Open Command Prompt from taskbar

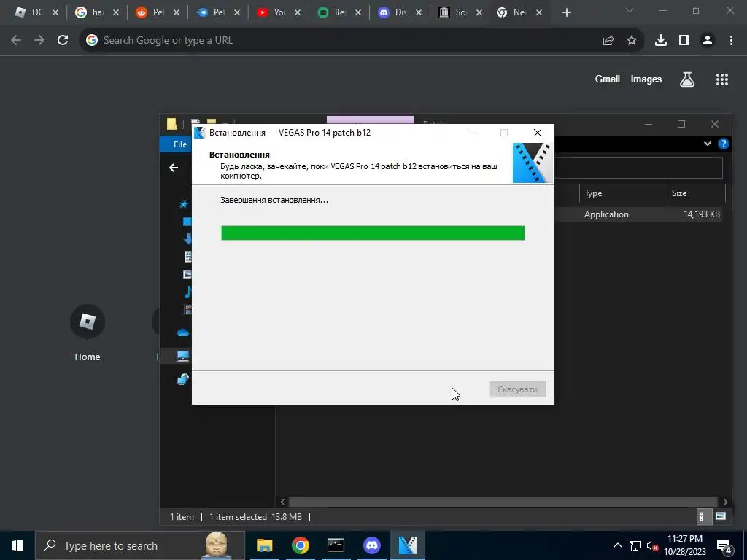pyautogui.click(x=336, y=545)
